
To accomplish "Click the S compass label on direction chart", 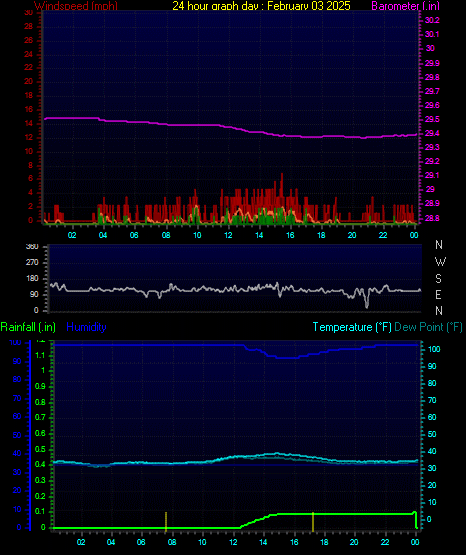I will click(438, 279).
